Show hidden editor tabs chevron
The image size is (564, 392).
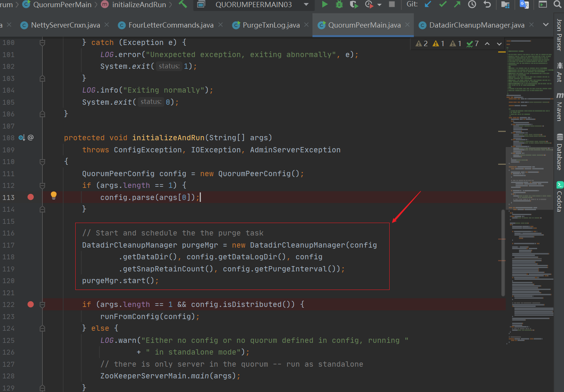[x=545, y=25]
